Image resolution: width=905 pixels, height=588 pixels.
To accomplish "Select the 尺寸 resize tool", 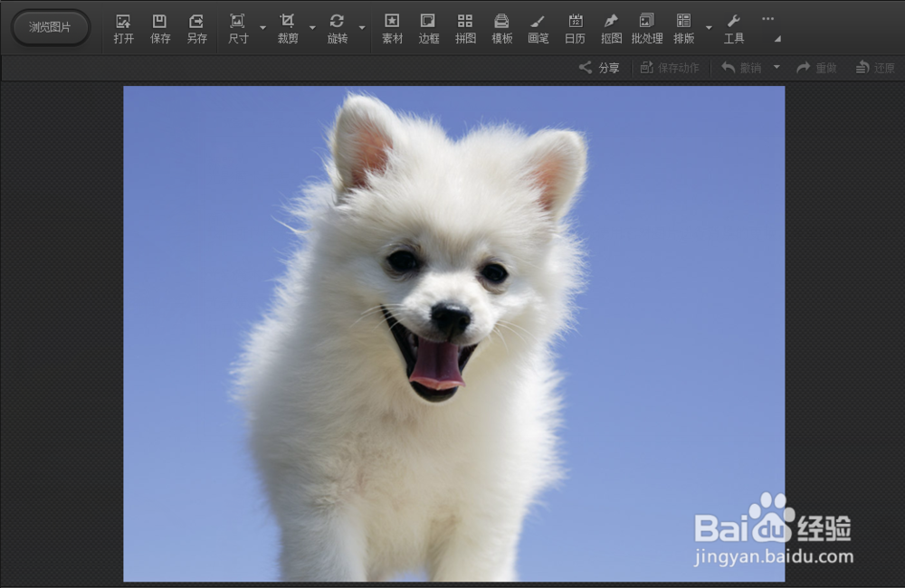I will click(x=238, y=29).
